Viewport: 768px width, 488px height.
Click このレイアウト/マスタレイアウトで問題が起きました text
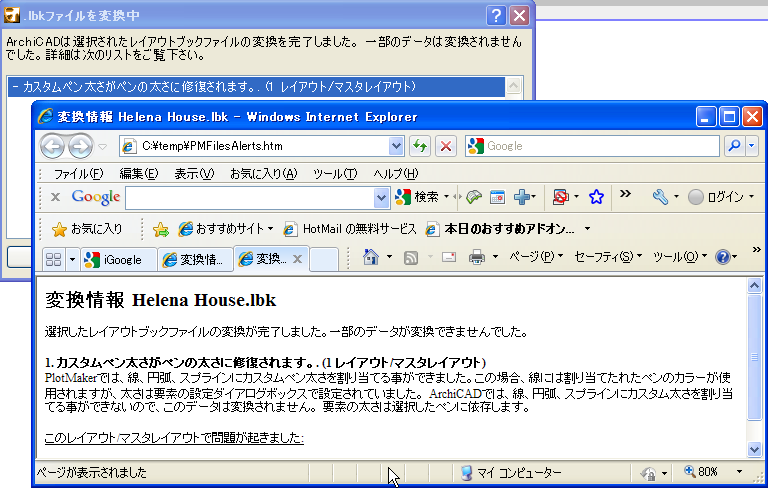(174, 438)
